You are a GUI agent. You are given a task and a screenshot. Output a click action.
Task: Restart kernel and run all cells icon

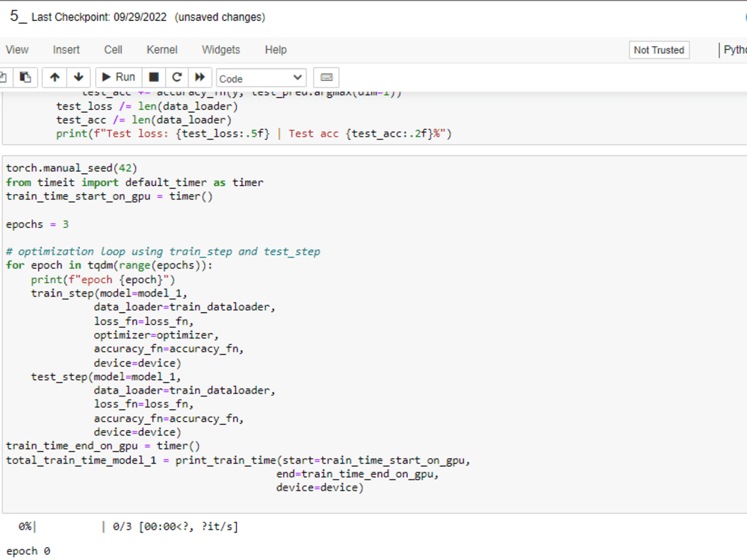[x=200, y=77]
